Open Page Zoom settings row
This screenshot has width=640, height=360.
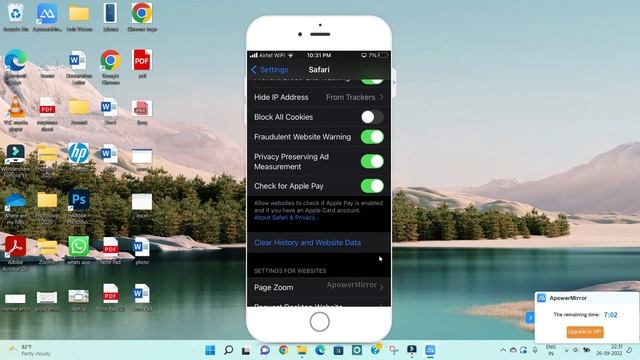(319, 287)
